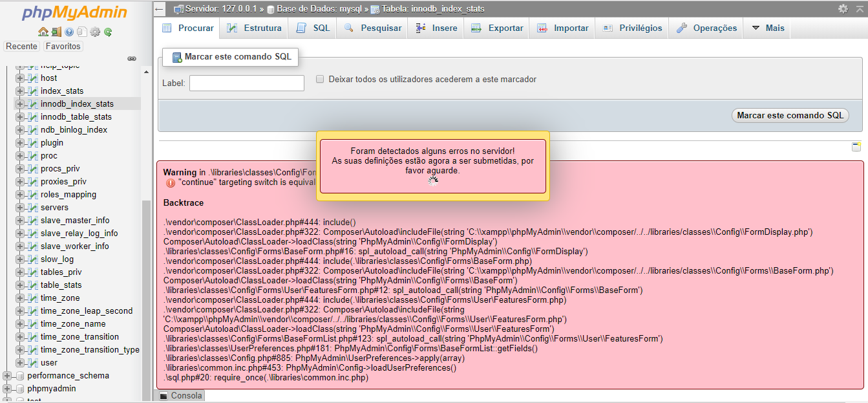Reload navigation panel with green arrow
868x403 pixels.
tap(108, 32)
